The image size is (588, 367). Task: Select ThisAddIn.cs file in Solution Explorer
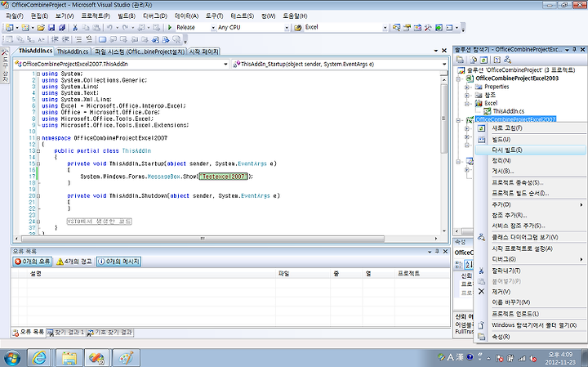(508, 111)
